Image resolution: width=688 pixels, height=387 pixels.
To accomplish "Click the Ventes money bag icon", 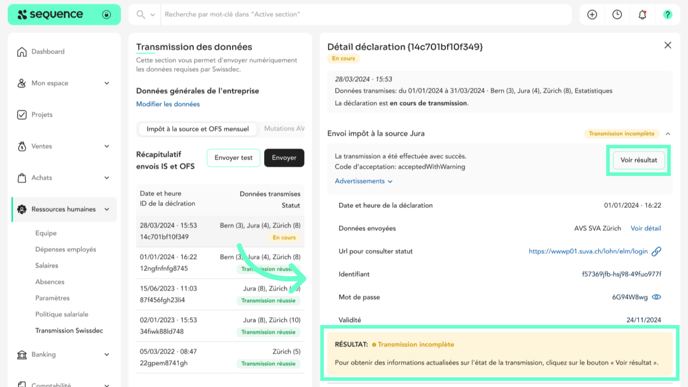I will 22,147.
